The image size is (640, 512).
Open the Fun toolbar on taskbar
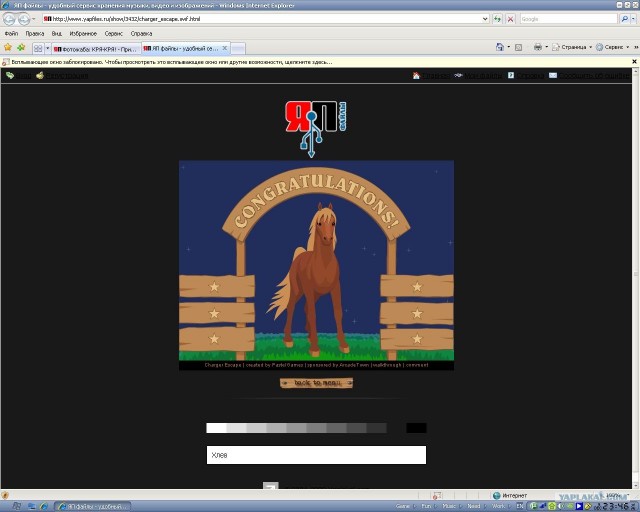tap(427, 506)
